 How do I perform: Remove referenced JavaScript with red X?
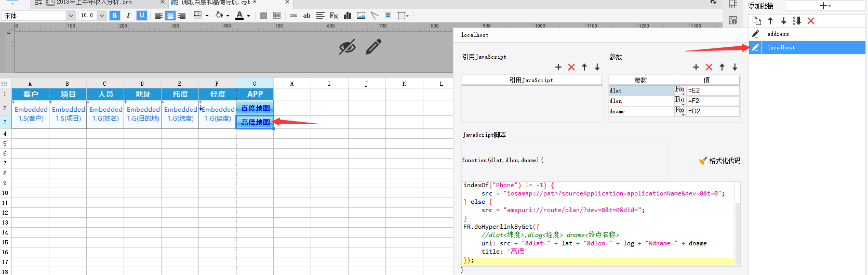(571, 67)
